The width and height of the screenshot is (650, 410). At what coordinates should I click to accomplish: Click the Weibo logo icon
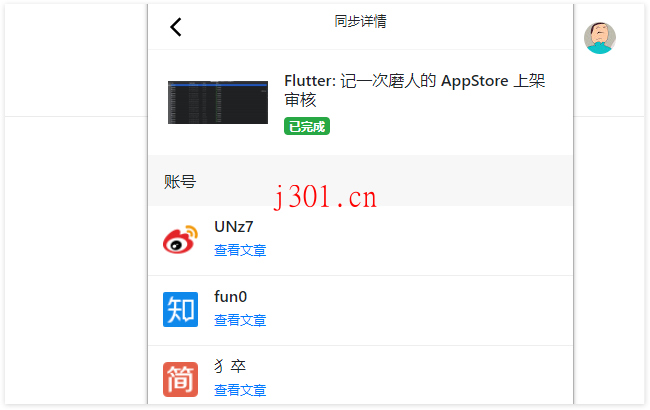click(180, 240)
